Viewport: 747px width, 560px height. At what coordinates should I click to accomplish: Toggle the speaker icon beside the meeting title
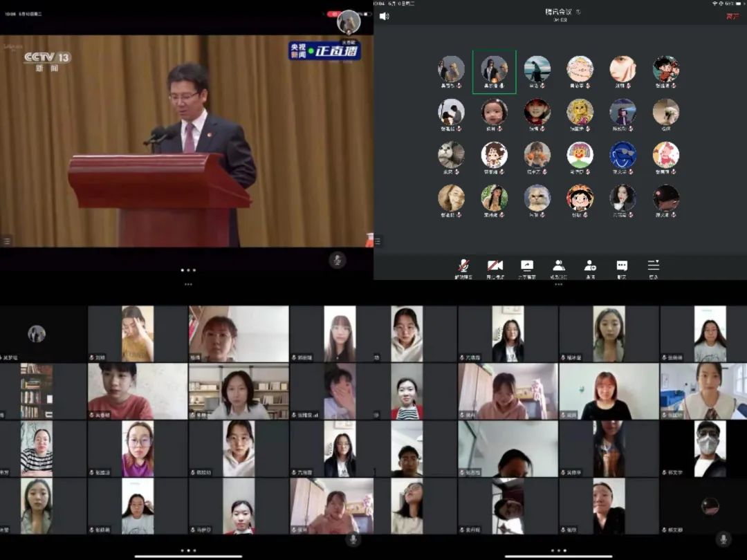384,16
